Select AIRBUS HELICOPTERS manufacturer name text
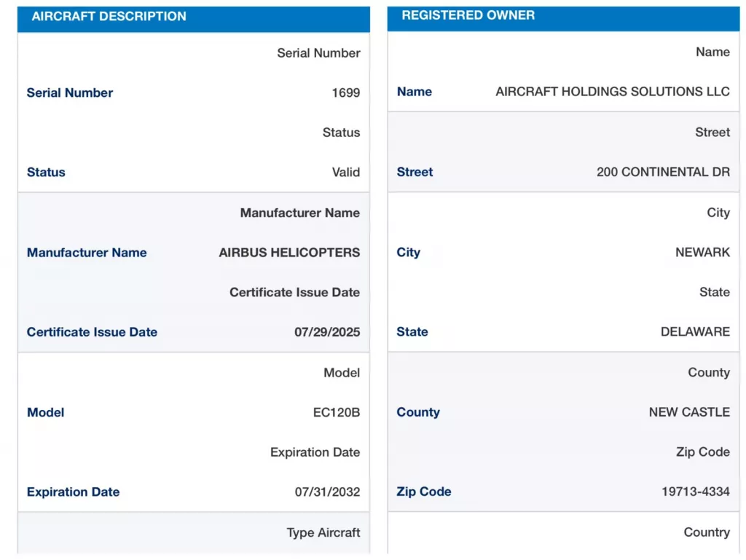The width and height of the screenshot is (746, 560). click(x=289, y=253)
